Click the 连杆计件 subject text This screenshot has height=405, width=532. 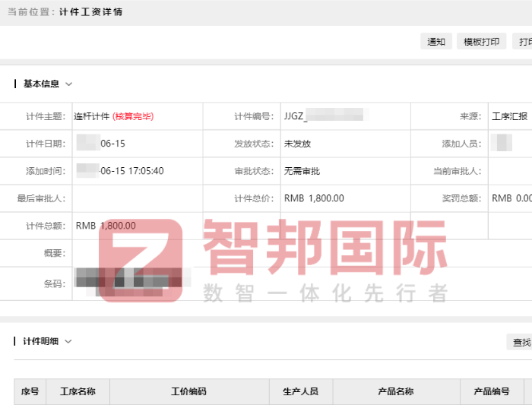point(91,117)
